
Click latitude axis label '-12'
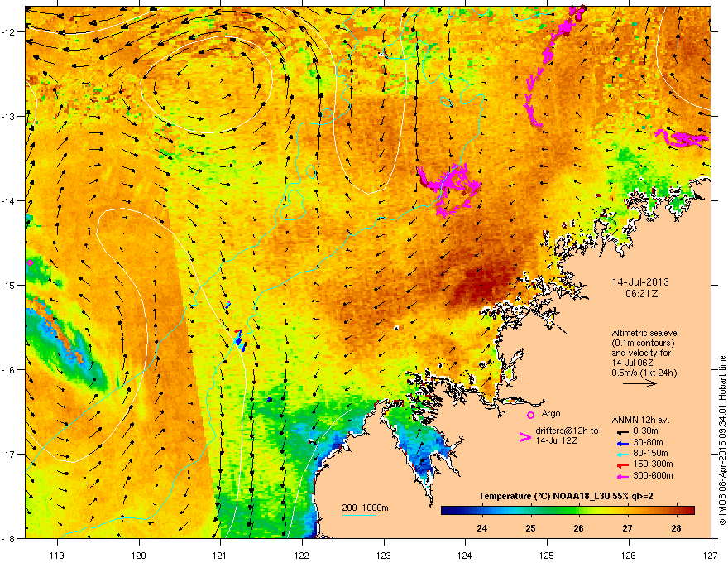(x=9, y=32)
